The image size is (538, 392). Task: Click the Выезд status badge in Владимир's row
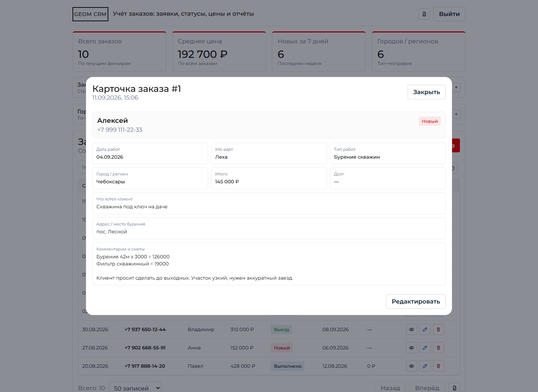pyautogui.click(x=281, y=330)
